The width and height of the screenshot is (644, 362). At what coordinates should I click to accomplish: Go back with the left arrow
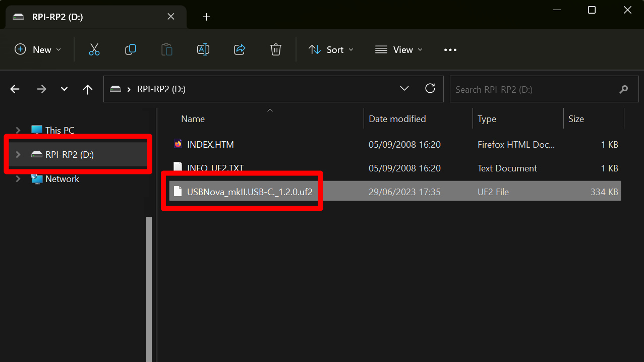[x=15, y=89]
